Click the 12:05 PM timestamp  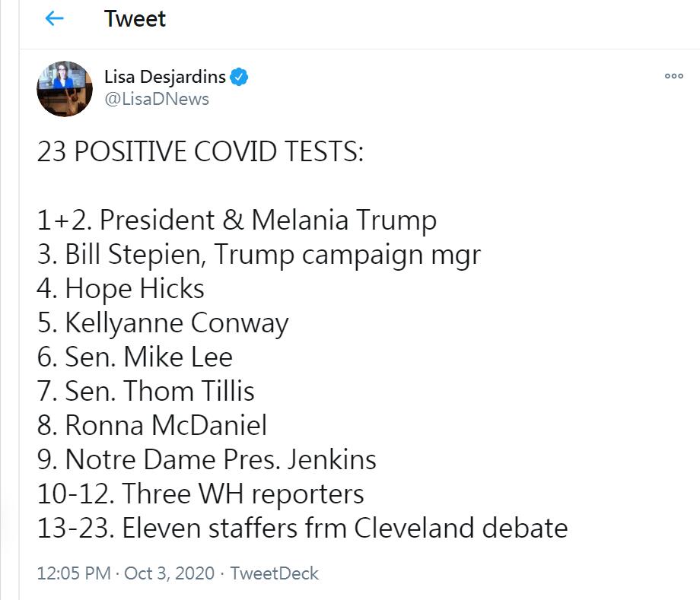coord(73,573)
